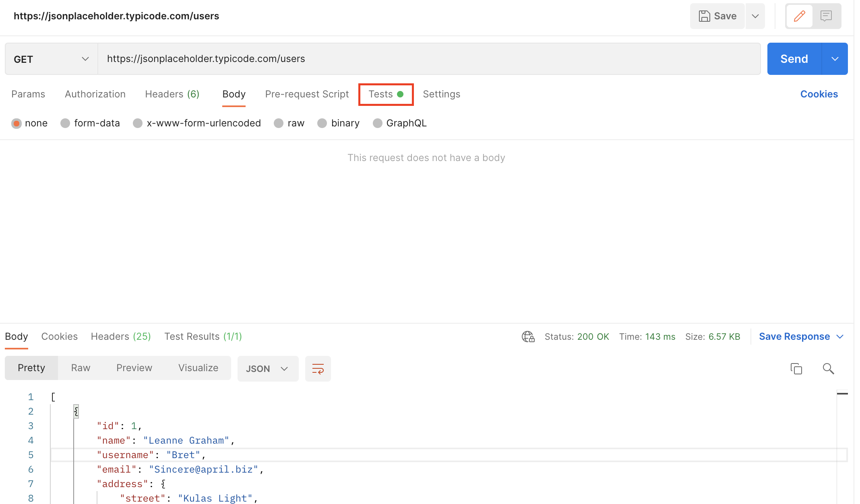This screenshot has height=504, width=860.
Task: Open the Tests tab
Action: click(x=386, y=94)
